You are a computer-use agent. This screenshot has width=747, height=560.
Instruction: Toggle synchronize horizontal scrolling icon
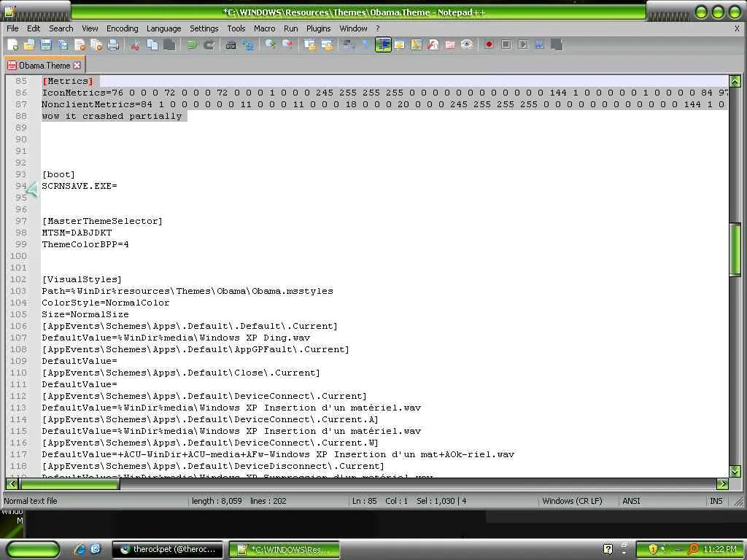click(326, 44)
